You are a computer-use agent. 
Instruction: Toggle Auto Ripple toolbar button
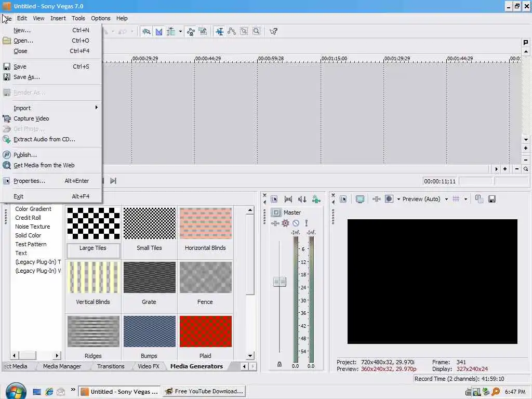point(171,32)
